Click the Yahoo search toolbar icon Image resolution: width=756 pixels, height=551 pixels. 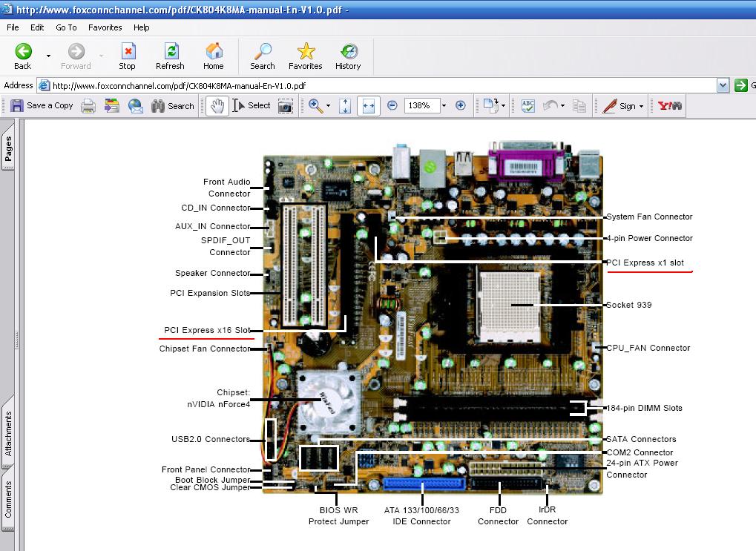670,105
